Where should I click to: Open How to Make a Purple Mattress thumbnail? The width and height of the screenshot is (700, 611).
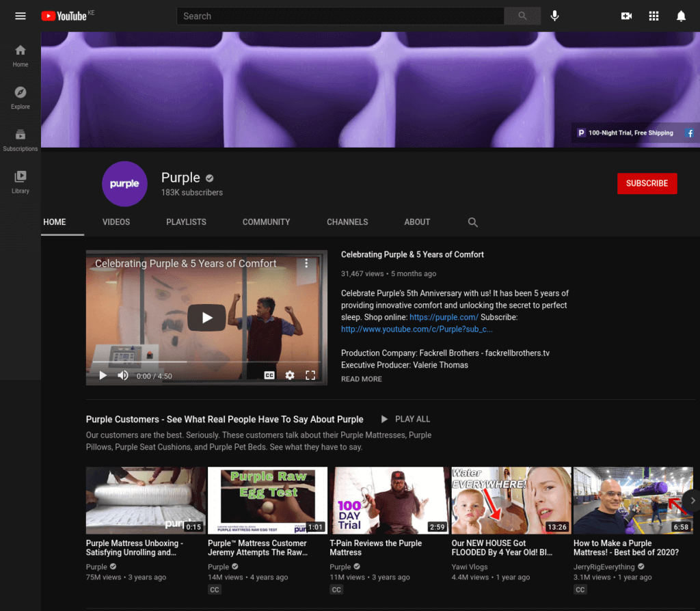click(633, 500)
